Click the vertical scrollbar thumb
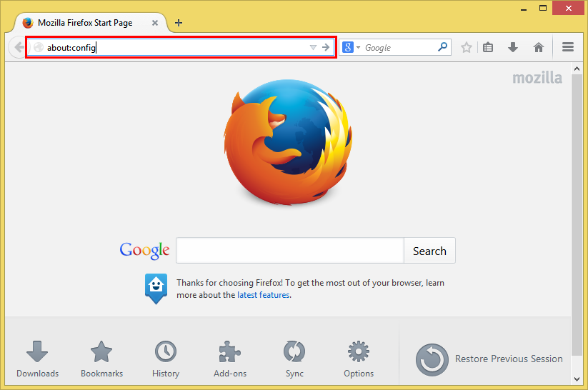This screenshot has width=588, height=390. pos(577,214)
